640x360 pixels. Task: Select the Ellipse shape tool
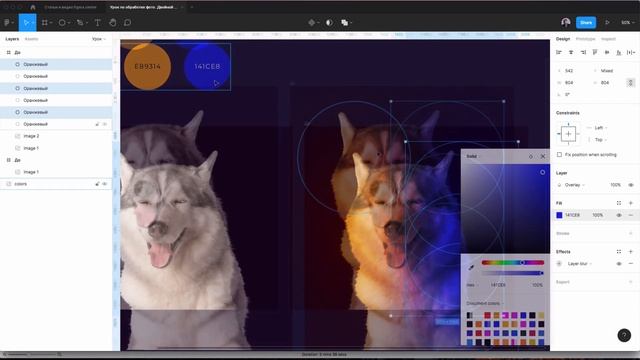62,23
